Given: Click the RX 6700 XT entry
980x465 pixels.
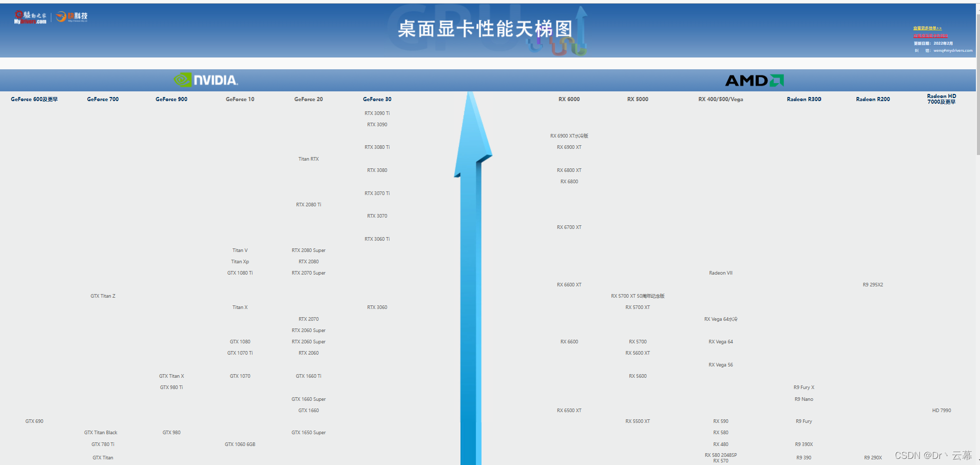Looking at the screenshot, I should tap(569, 227).
